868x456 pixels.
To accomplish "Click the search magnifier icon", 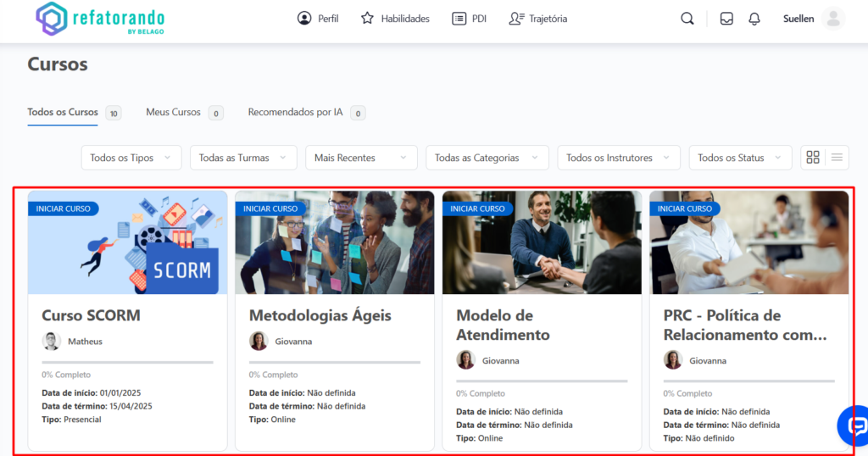I will tap(687, 19).
